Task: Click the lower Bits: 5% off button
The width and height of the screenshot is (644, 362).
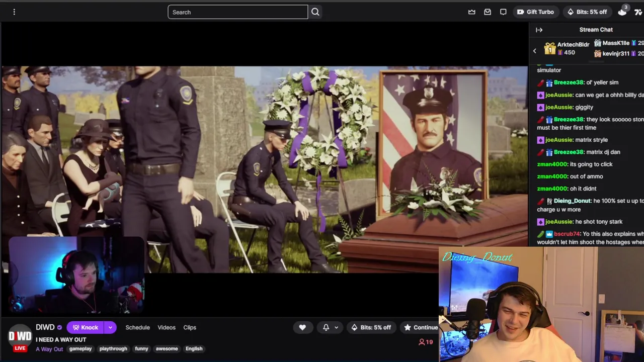Action: click(371, 328)
